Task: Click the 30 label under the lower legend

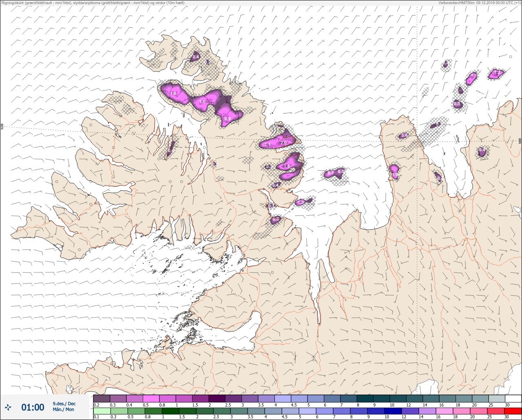Action: pos(507,417)
